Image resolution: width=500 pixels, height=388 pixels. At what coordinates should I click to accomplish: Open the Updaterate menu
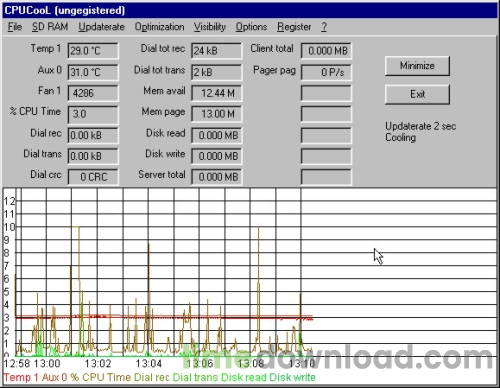click(101, 27)
